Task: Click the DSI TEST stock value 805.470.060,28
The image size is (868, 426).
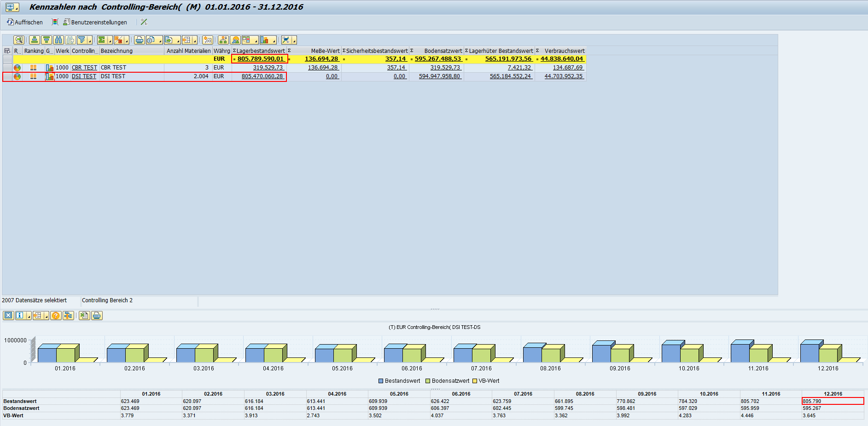Action: 262,76
